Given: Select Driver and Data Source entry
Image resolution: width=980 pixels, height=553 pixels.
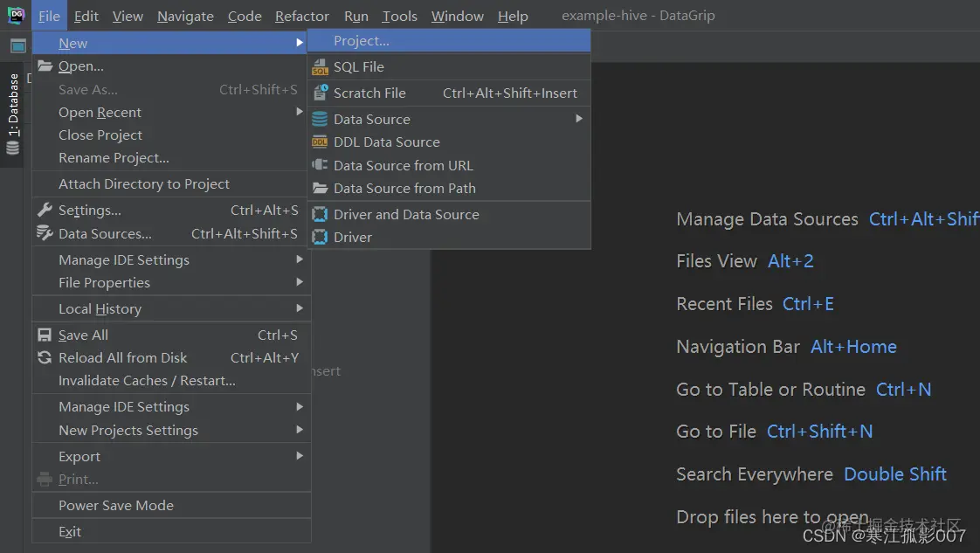Looking at the screenshot, I should click(449, 214).
